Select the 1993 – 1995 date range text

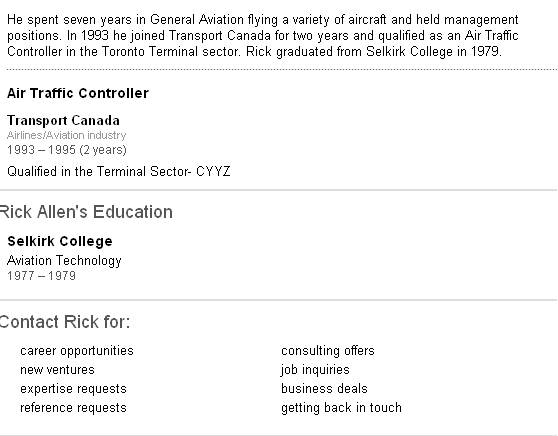(67, 150)
